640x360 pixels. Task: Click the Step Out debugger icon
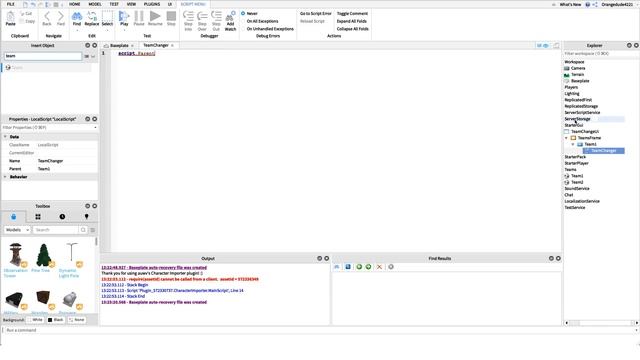tap(216, 21)
